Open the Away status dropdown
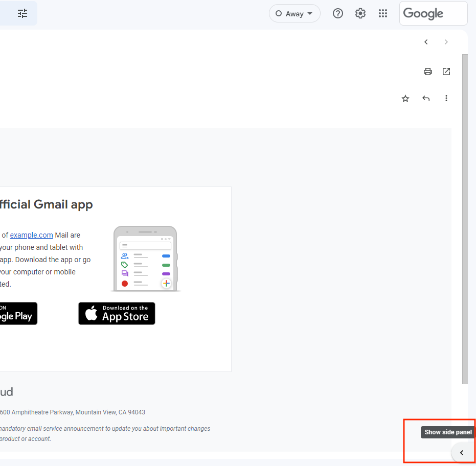The image size is (476, 466). coord(294,13)
